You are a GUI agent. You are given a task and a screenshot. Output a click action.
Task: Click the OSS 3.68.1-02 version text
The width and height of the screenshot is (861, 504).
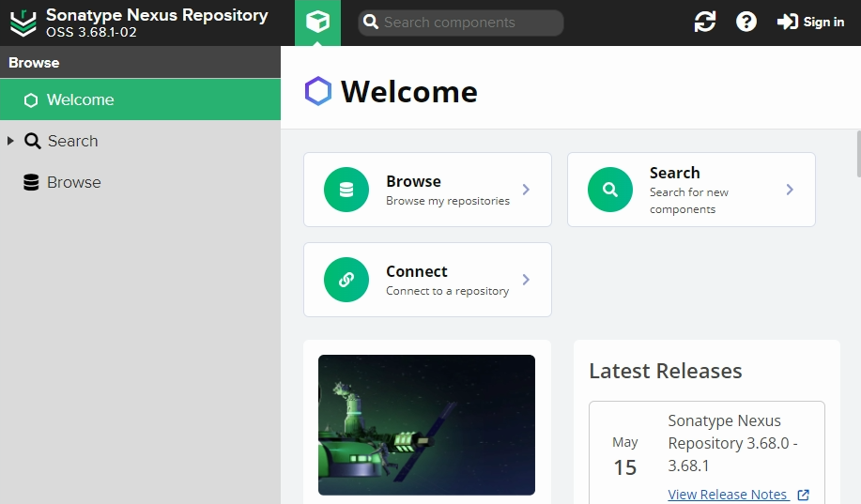point(91,33)
